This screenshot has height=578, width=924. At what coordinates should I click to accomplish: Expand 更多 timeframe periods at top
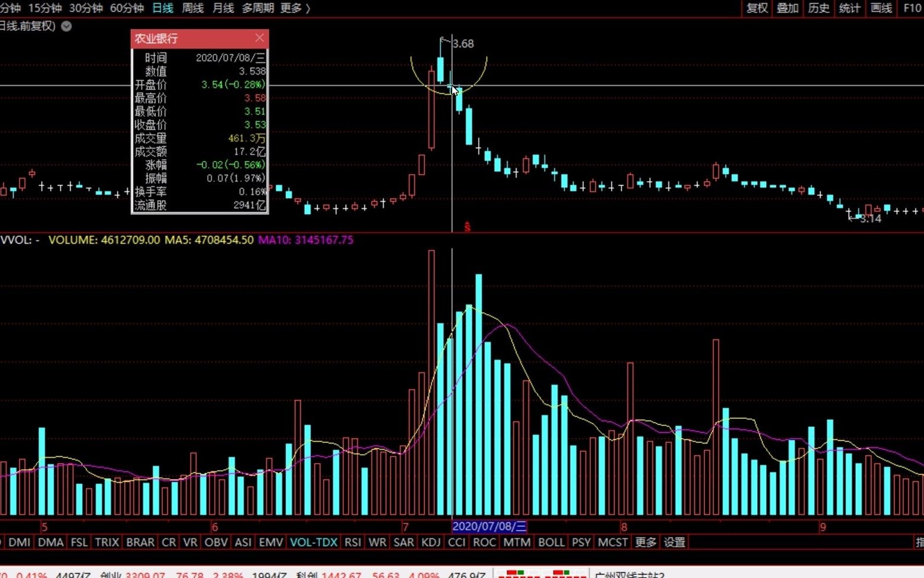click(295, 8)
